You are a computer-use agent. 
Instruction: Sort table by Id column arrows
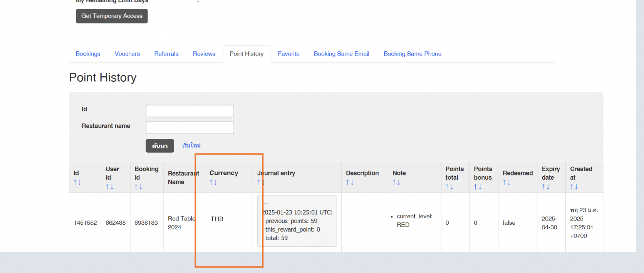click(x=77, y=182)
